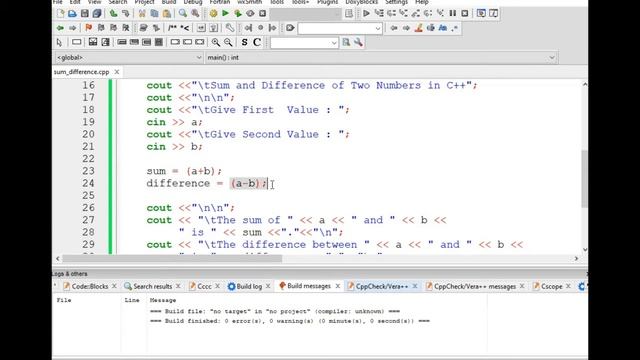Click the Paste clipboard icon
This screenshot has width=640, height=360.
coord(167,13)
